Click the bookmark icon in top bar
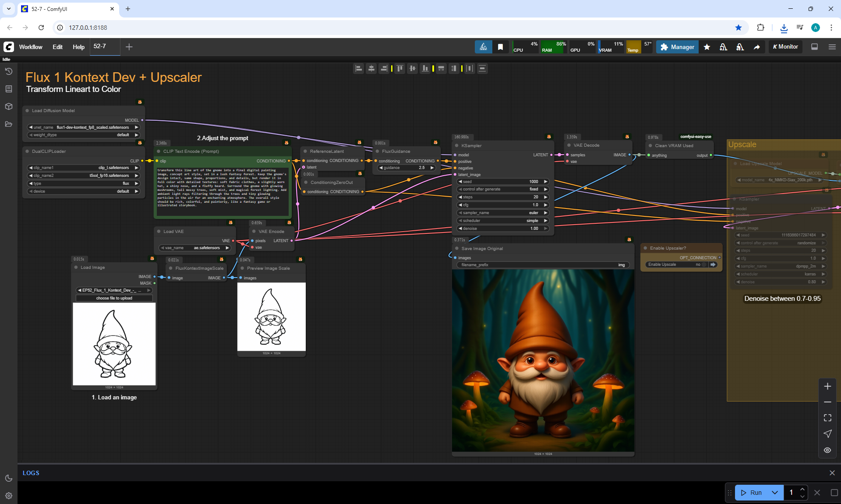Screen dimensions: 841x504 coord(500,47)
